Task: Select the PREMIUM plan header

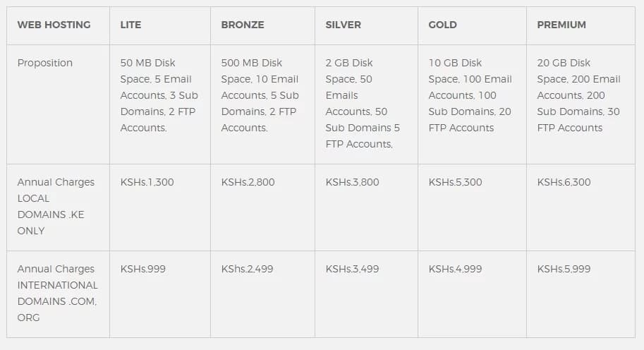Action: pyautogui.click(x=561, y=25)
